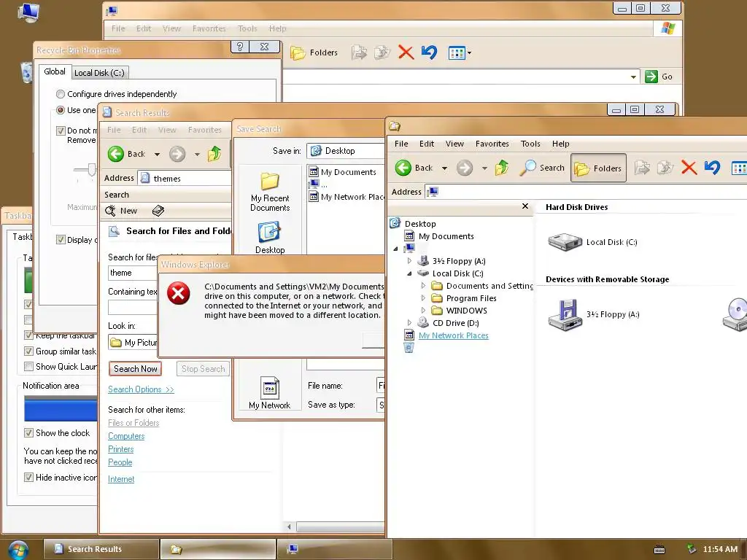The height and width of the screenshot is (560, 747).
Task: Click green Go arrow in rear Explorer window
Action: click(x=651, y=76)
